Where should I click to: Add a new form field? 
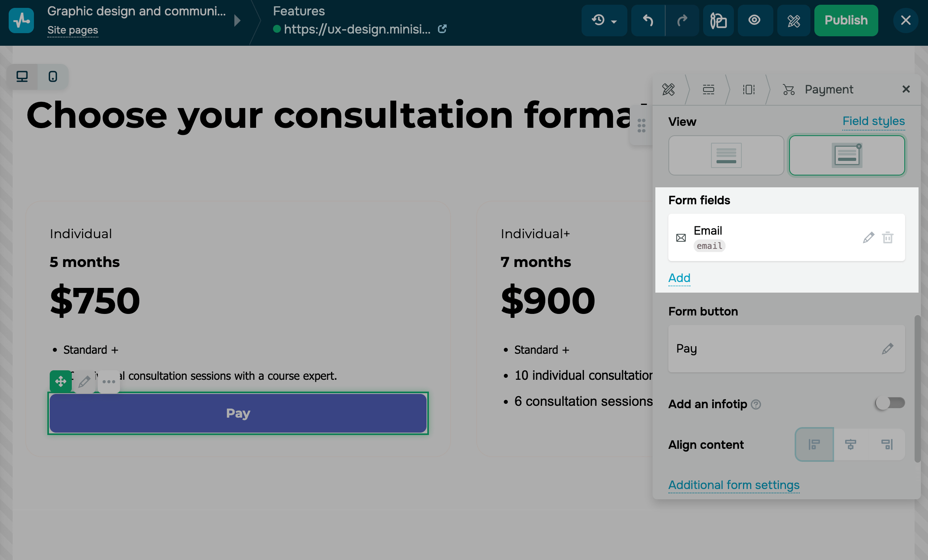[x=679, y=278]
